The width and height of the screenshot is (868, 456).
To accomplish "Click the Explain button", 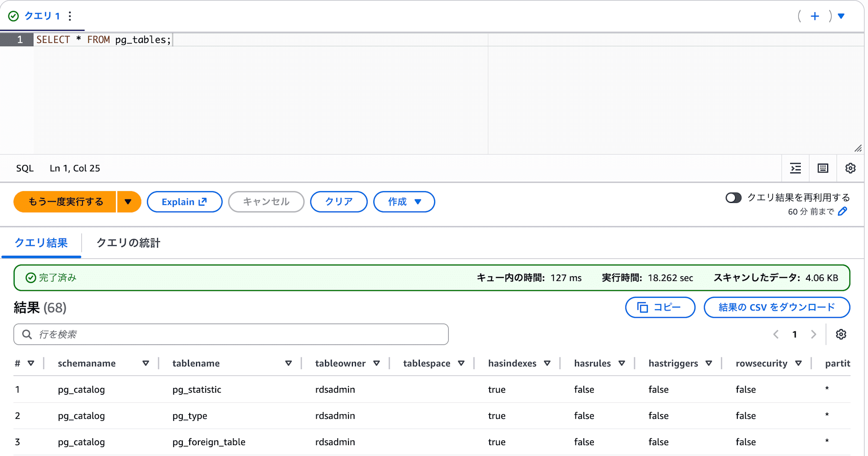I will pos(184,202).
